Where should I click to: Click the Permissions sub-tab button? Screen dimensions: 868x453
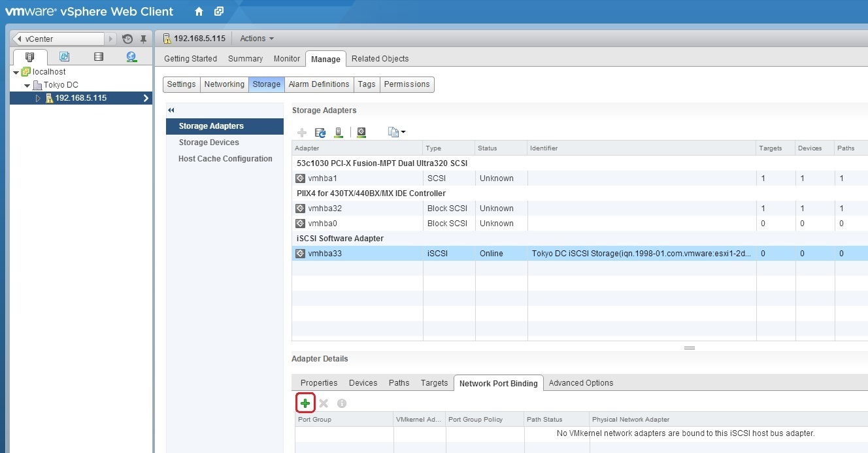[x=407, y=84]
